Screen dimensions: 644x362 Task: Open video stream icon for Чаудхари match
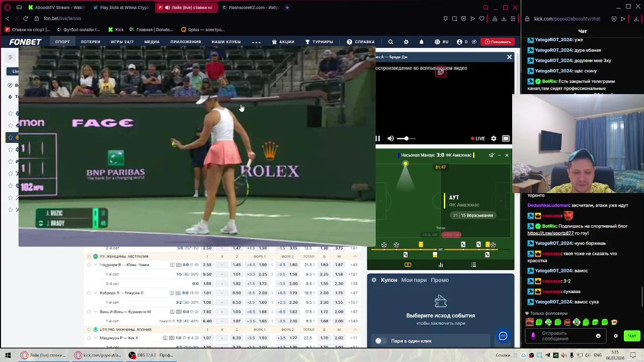tap(172, 265)
